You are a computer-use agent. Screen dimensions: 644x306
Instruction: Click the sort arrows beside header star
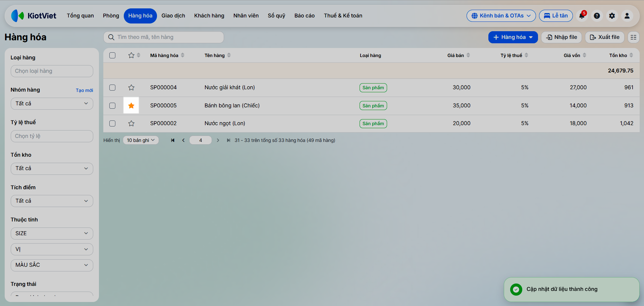[139, 55]
